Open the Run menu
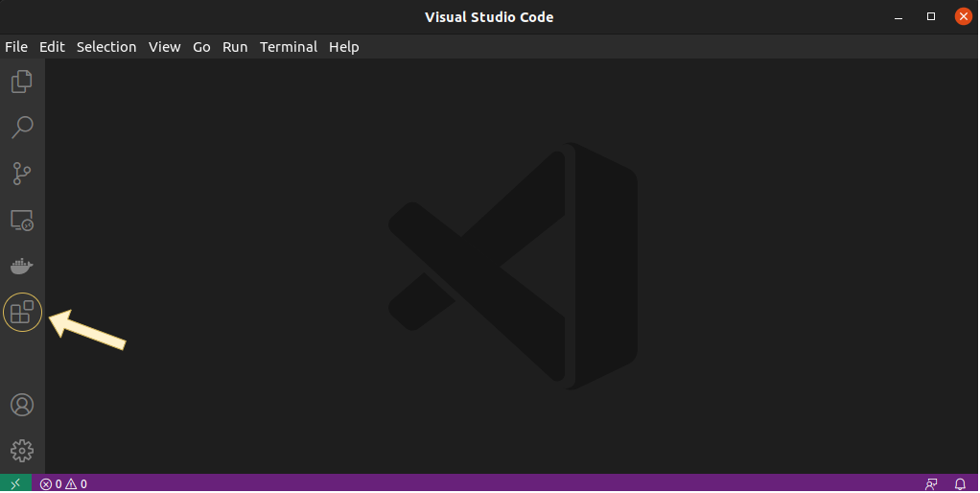980x493 pixels. tap(235, 47)
